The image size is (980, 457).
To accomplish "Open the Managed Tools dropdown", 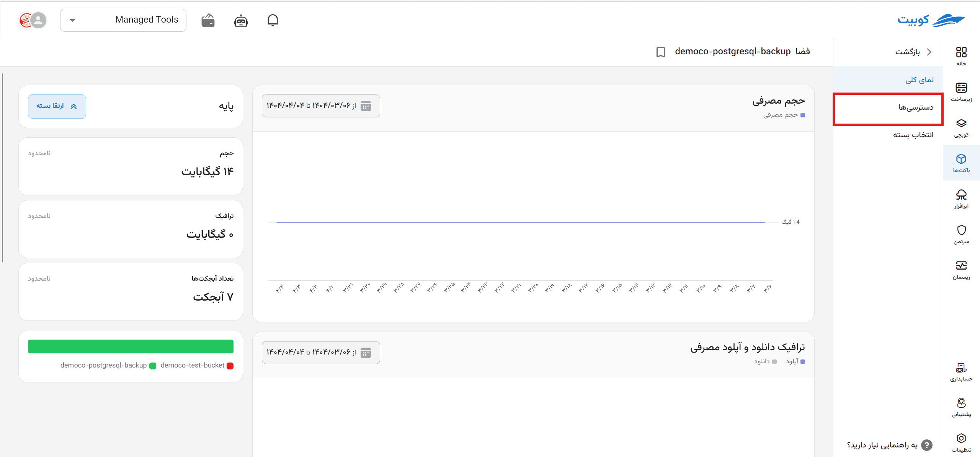I will click(123, 20).
